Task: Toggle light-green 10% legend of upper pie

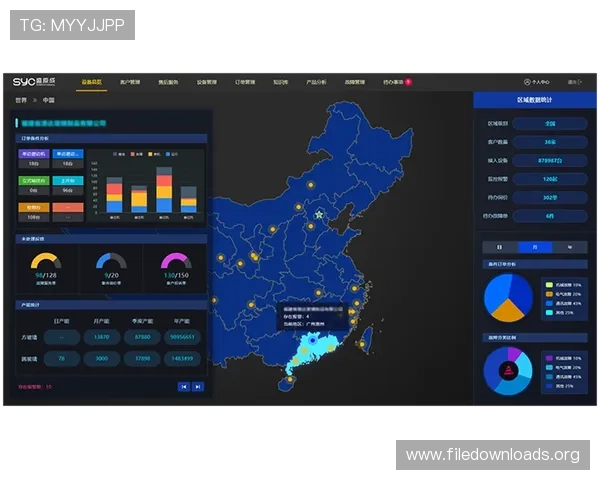Action: point(563,285)
